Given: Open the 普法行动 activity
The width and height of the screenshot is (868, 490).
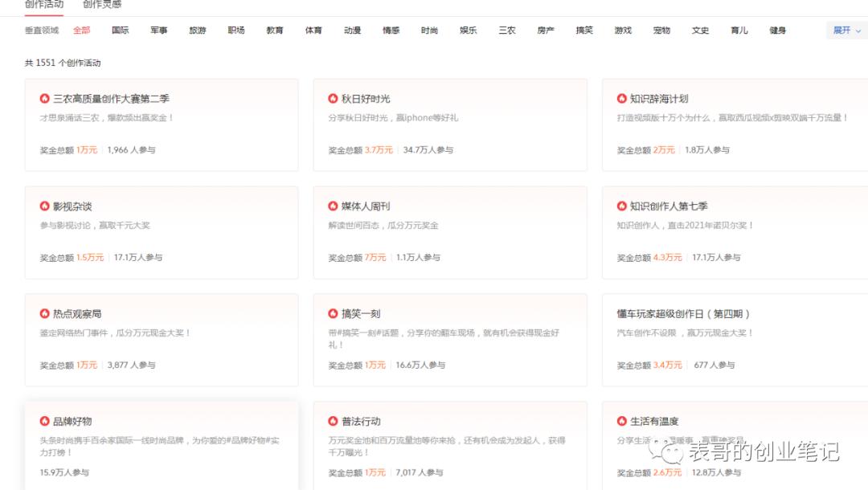Looking at the screenshot, I should pyautogui.click(x=360, y=420).
